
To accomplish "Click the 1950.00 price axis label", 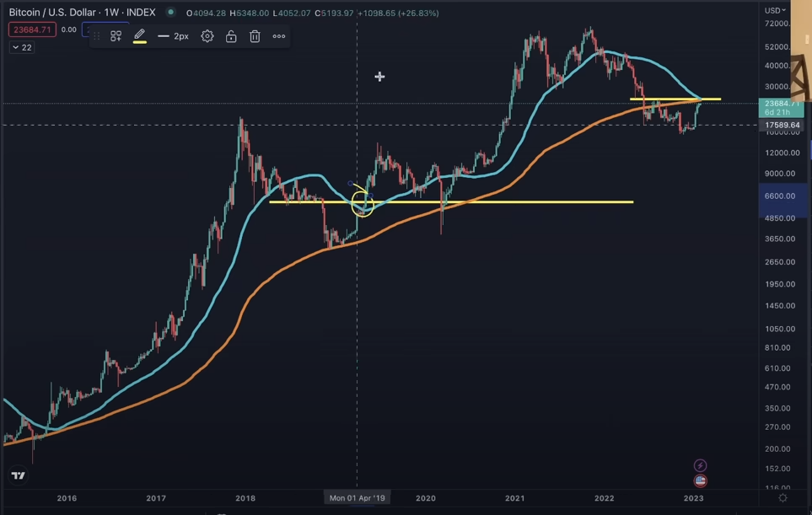I will (x=780, y=284).
